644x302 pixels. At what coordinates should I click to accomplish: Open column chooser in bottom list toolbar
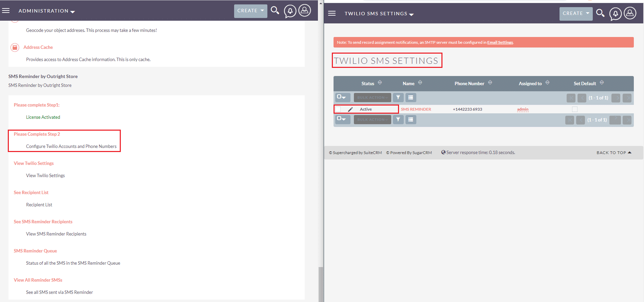411,119
